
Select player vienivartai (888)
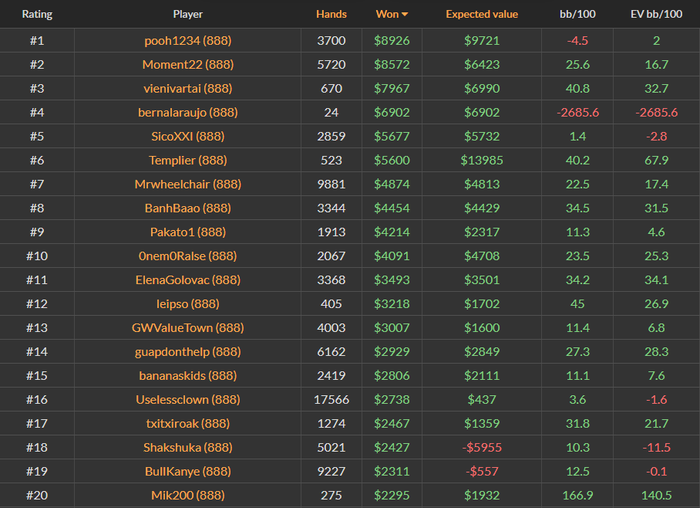(188, 88)
